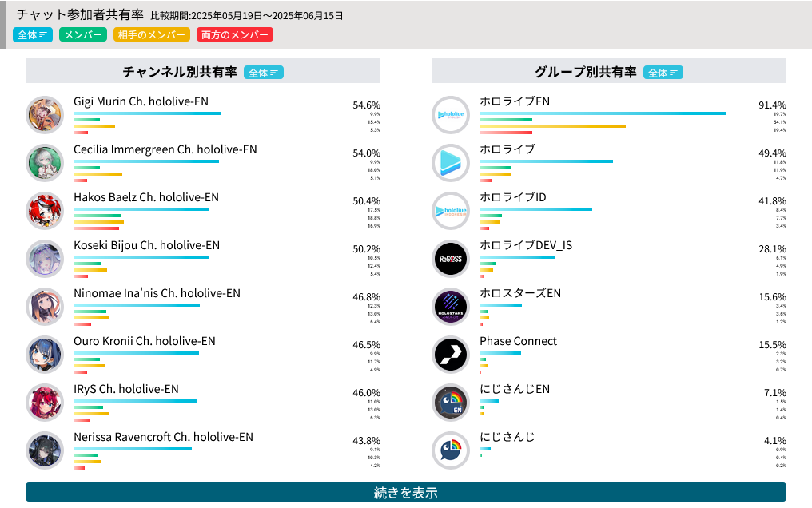Click Cecilia Immergreen channel avatar
The height and width of the screenshot is (508, 812).
pyautogui.click(x=45, y=163)
